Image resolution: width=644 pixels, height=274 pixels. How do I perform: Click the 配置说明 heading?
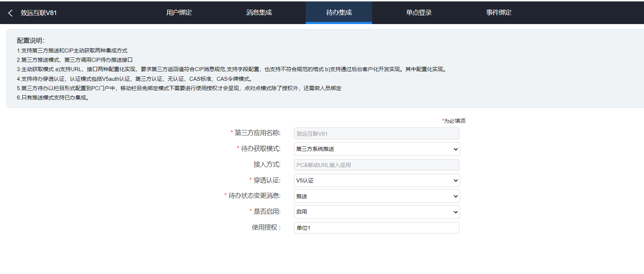click(x=31, y=41)
